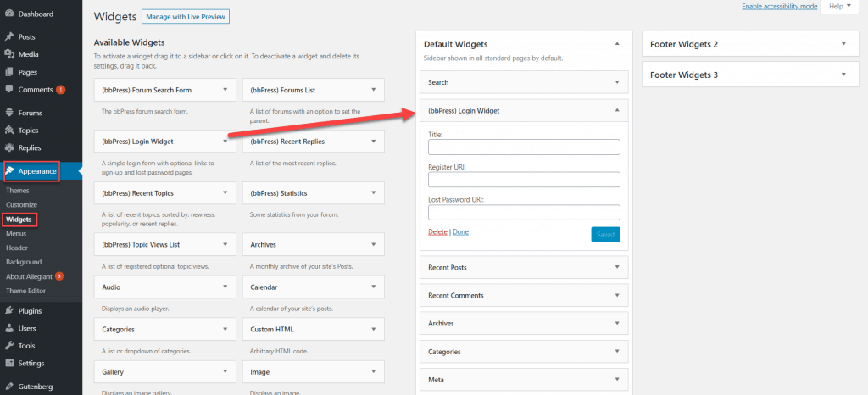The height and width of the screenshot is (395, 868).
Task: Click the Register URI input field
Action: coord(524,180)
